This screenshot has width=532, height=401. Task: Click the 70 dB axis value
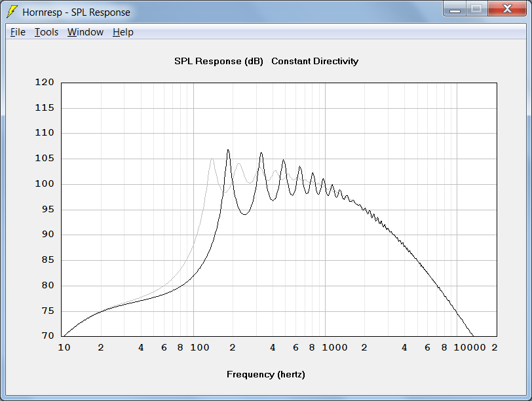[x=48, y=335]
